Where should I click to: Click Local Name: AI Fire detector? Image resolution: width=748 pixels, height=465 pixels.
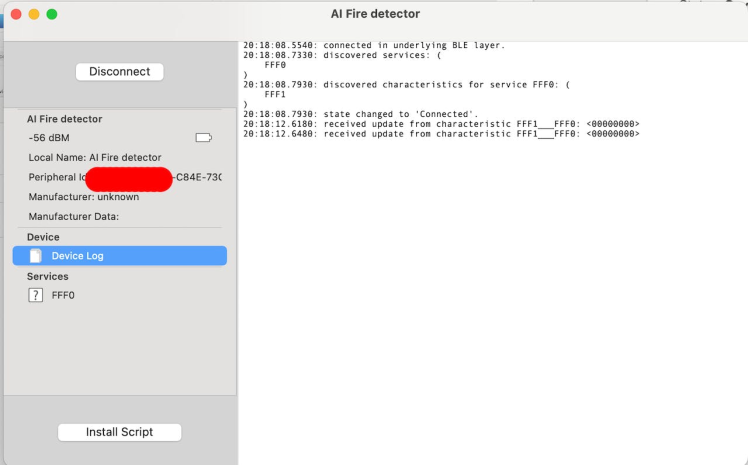coord(95,157)
